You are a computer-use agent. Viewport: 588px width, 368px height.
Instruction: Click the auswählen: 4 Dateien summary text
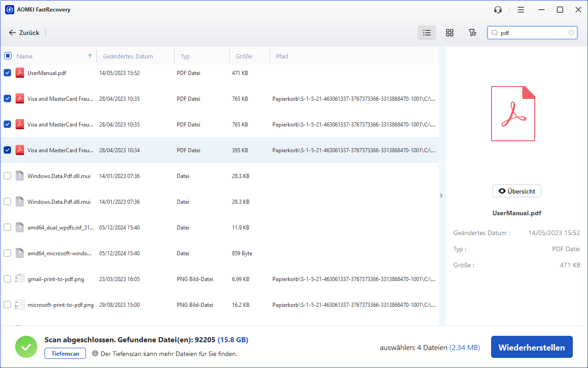pyautogui.click(x=413, y=348)
